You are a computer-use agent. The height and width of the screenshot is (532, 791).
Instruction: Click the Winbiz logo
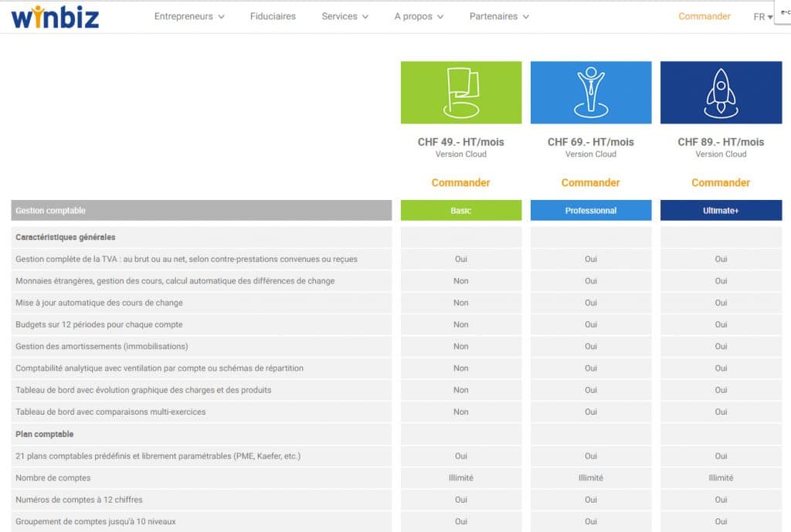55,17
